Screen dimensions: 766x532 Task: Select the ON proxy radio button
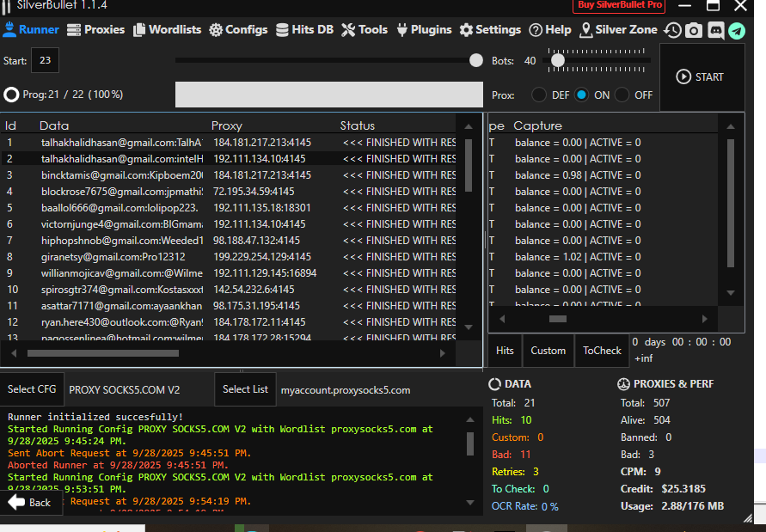[x=582, y=95]
